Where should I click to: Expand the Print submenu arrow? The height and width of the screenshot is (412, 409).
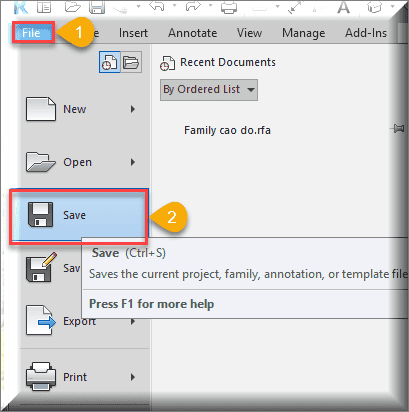tap(133, 377)
